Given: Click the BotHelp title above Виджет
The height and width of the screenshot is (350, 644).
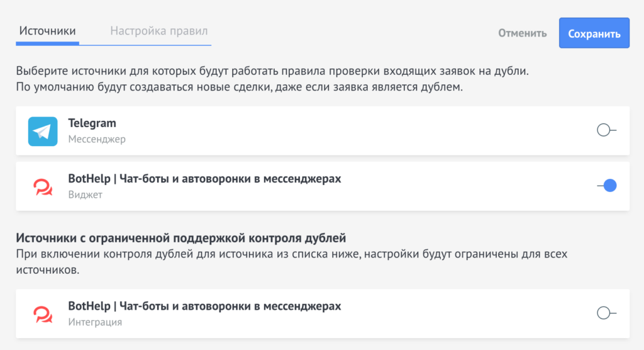Looking at the screenshot, I should 204,179.
